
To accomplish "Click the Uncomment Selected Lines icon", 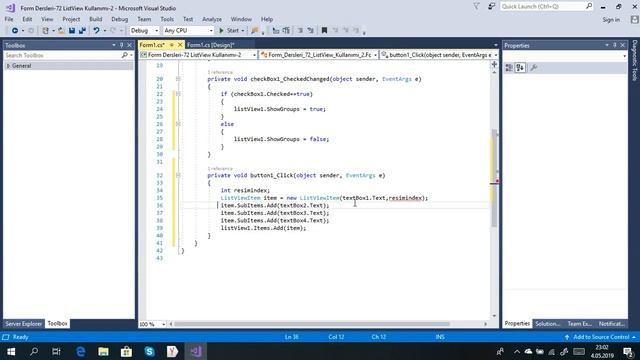I will tap(311, 31).
